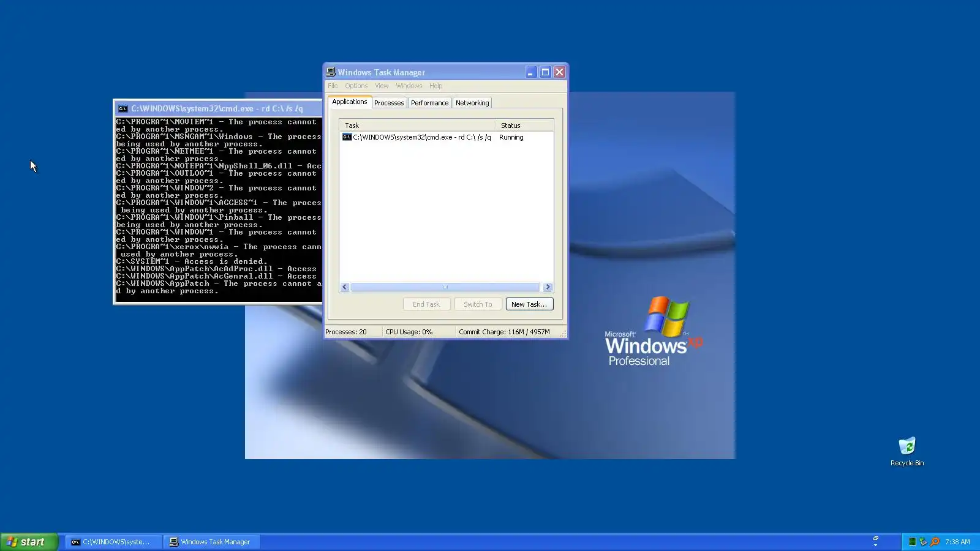Image resolution: width=980 pixels, height=551 pixels.
Task: Click the Start button
Action: point(29,542)
